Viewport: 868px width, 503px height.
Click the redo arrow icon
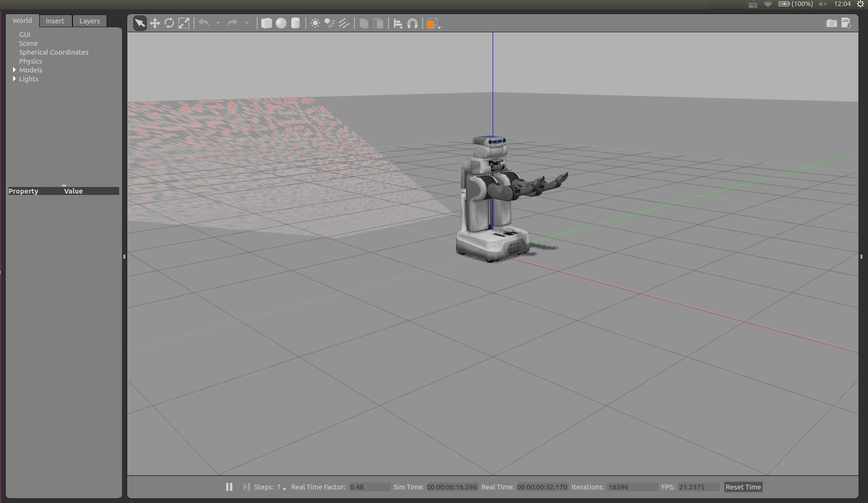coord(232,22)
